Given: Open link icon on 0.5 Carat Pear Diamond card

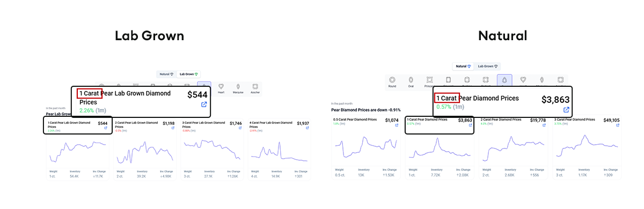Looking at the screenshot, I should click(x=397, y=125).
